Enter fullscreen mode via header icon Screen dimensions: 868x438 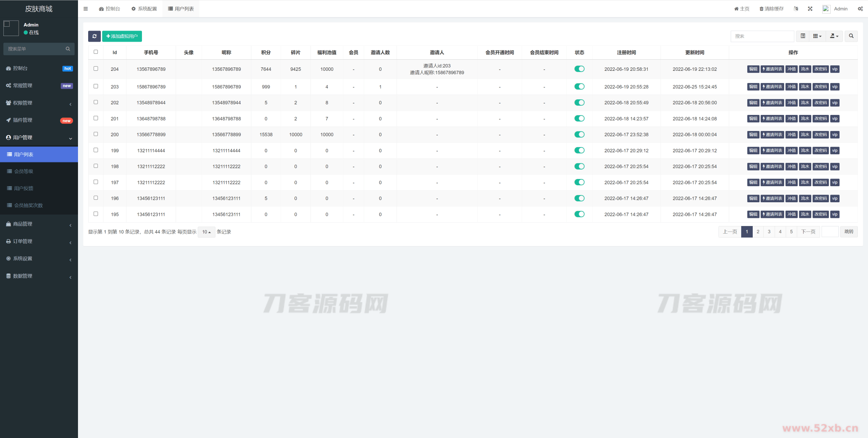[x=810, y=9]
